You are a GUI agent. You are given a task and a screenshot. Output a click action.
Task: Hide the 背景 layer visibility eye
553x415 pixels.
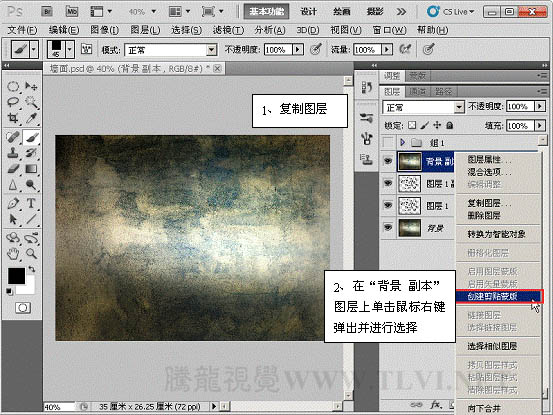point(388,228)
